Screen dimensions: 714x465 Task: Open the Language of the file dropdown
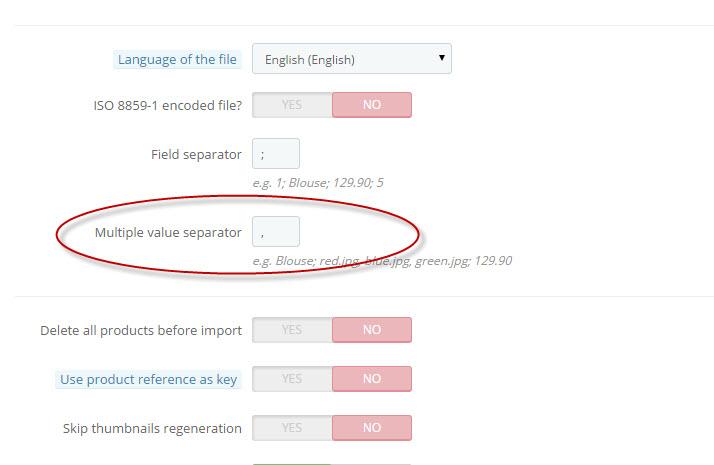pos(352,59)
